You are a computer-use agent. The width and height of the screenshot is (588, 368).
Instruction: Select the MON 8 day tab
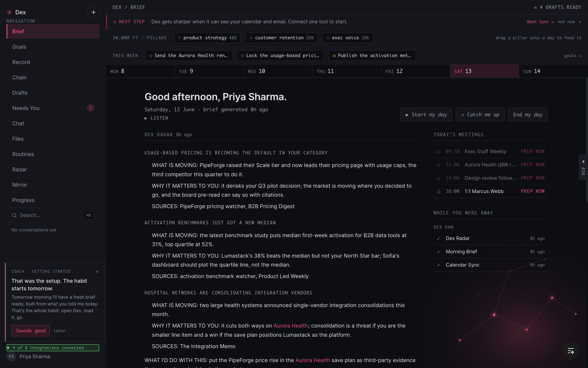[140, 71]
